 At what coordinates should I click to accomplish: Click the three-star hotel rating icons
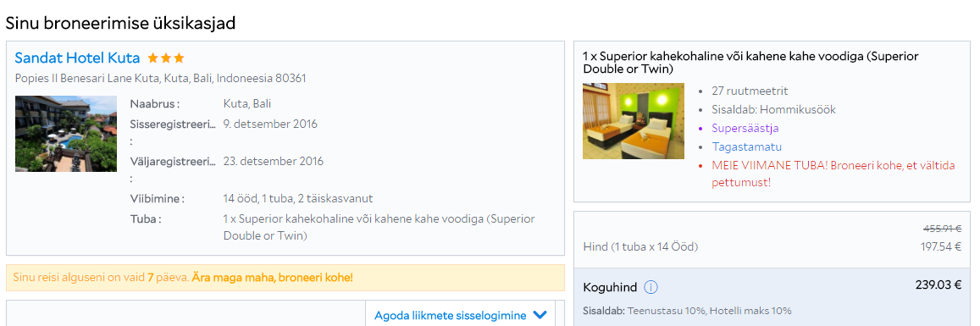[166, 58]
